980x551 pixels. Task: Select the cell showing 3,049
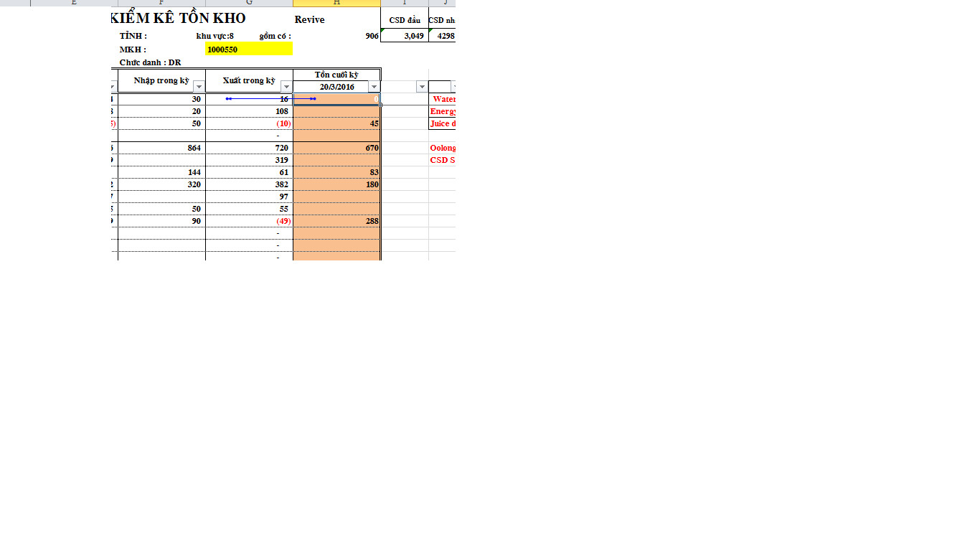click(405, 36)
